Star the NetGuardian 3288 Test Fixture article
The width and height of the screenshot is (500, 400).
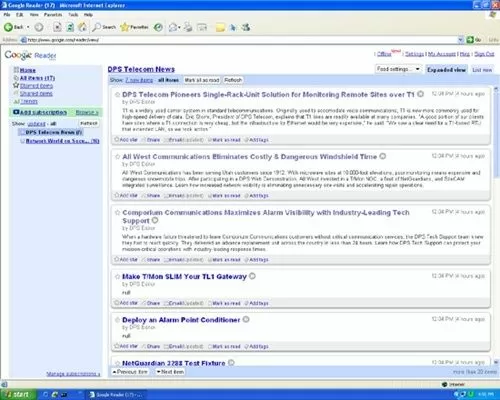point(117,363)
